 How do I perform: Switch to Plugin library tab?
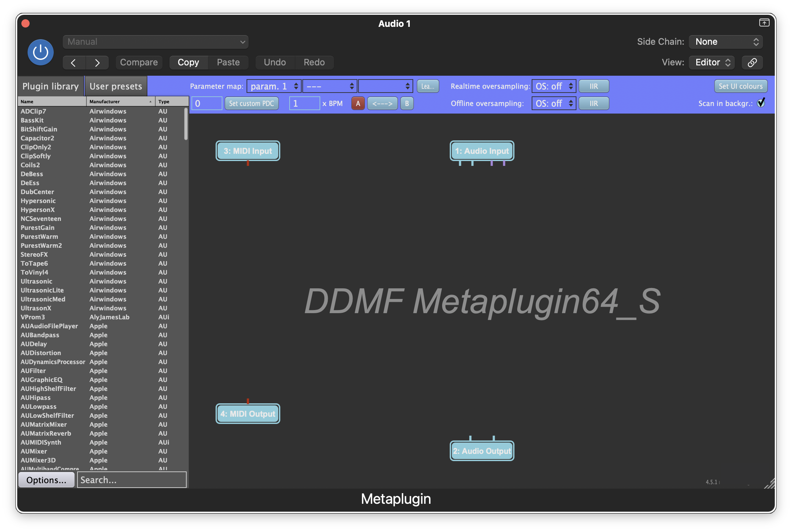coord(51,86)
